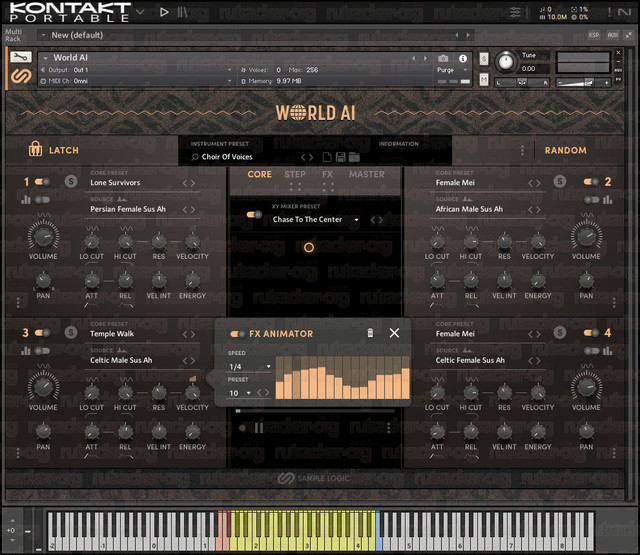Open the instrument info icon

pyautogui.click(x=463, y=59)
